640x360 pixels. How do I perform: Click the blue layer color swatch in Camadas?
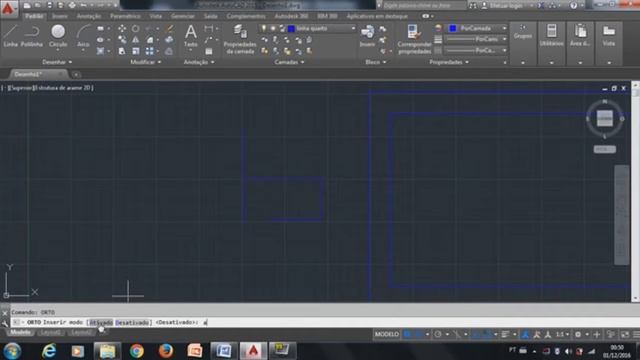pos(291,28)
